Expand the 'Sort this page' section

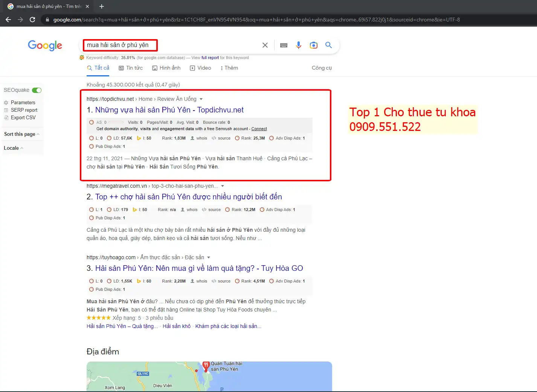(x=21, y=134)
